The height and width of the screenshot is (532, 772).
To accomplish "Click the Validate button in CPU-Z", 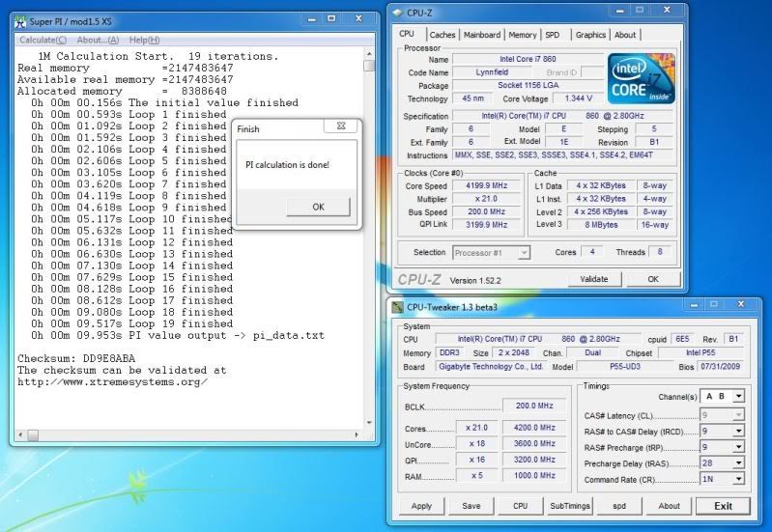I will click(594, 279).
